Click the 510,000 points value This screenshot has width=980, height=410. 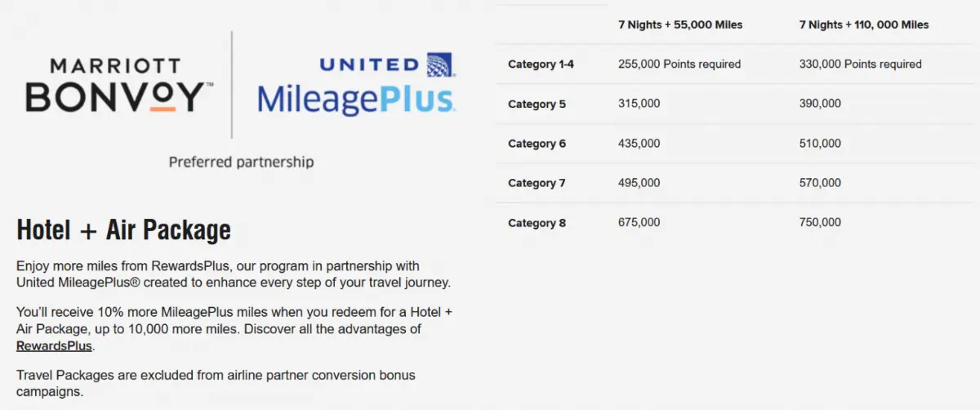820,144
